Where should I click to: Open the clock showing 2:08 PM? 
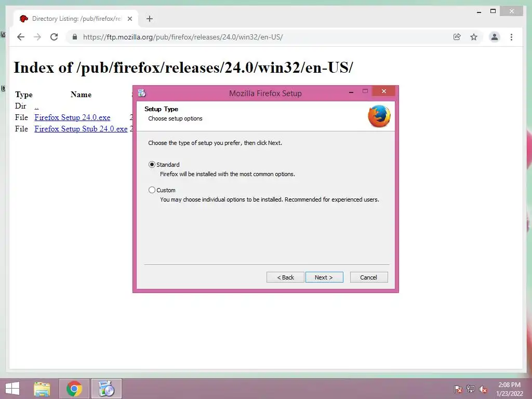click(509, 389)
